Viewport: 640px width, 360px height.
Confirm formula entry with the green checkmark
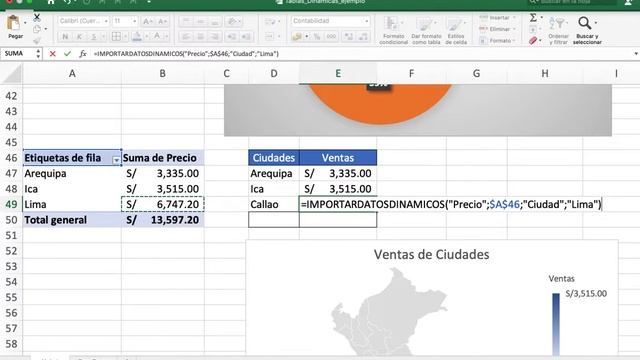[x=67, y=54]
